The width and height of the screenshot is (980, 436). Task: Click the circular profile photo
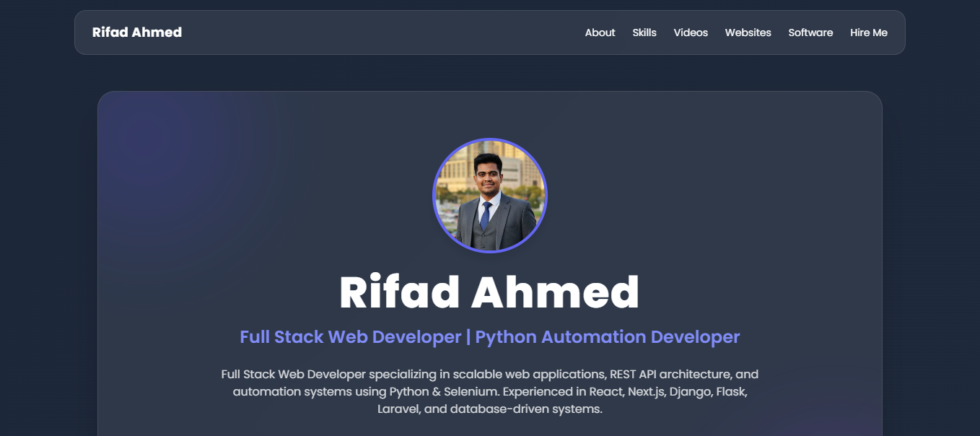pos(490,196)
